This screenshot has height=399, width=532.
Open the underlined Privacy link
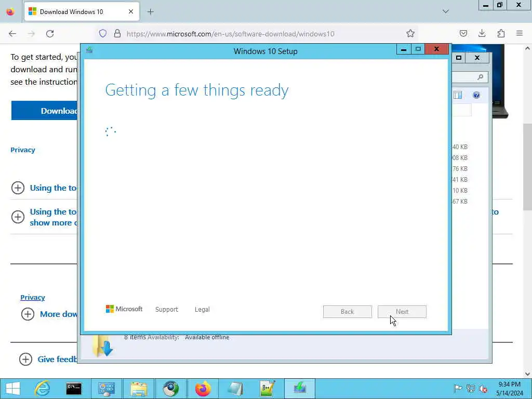coord(33,297)
